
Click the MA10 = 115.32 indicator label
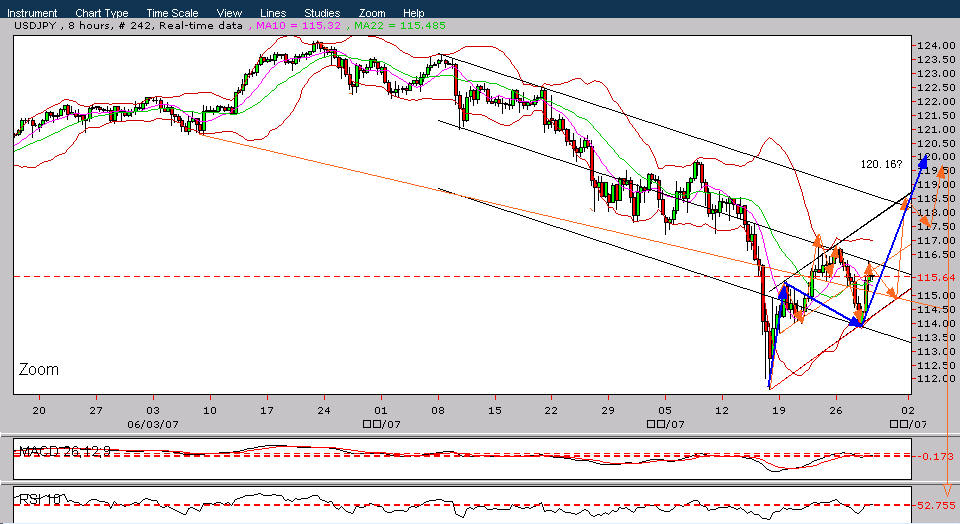(x=298, y=26)
